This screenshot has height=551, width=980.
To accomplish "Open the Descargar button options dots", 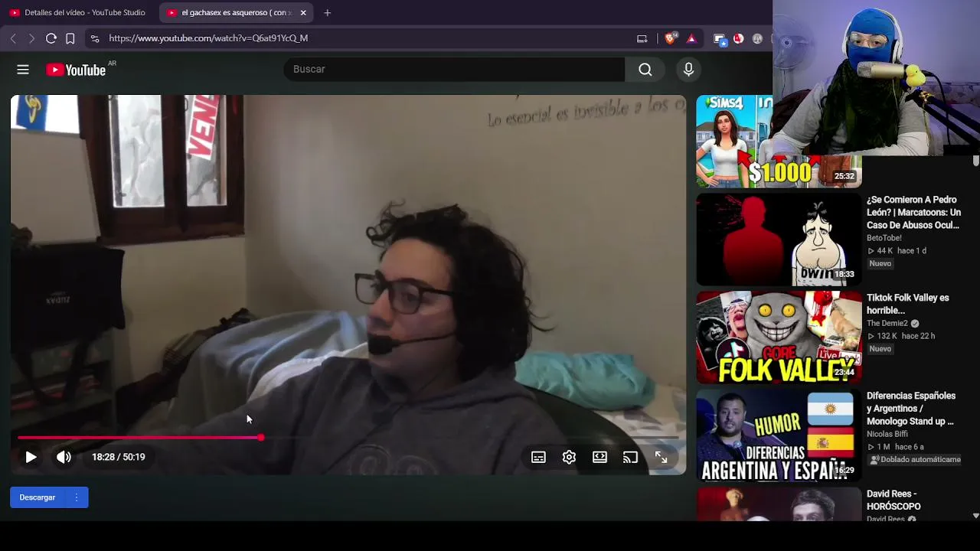I will 77,497.
